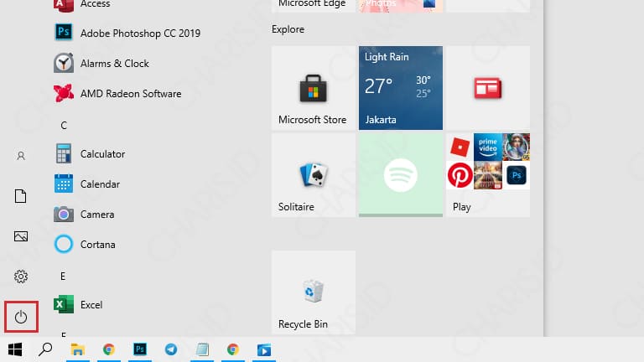Open the Power options button

21,317
